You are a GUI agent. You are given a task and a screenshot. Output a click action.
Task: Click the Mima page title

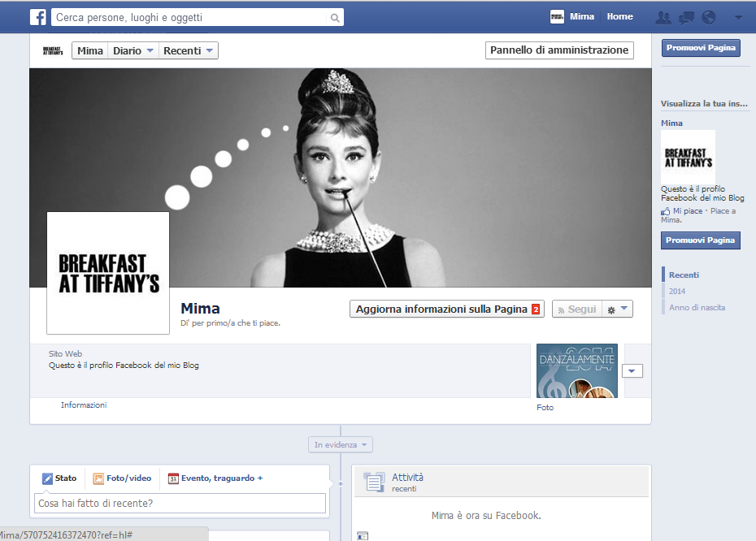(x=200, y=309)
